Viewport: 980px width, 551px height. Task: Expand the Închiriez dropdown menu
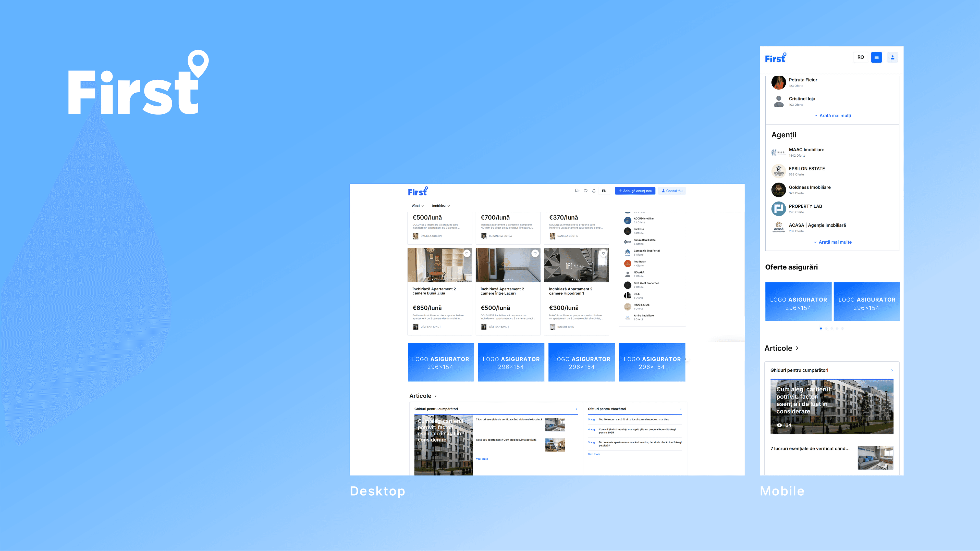point(440,206)
